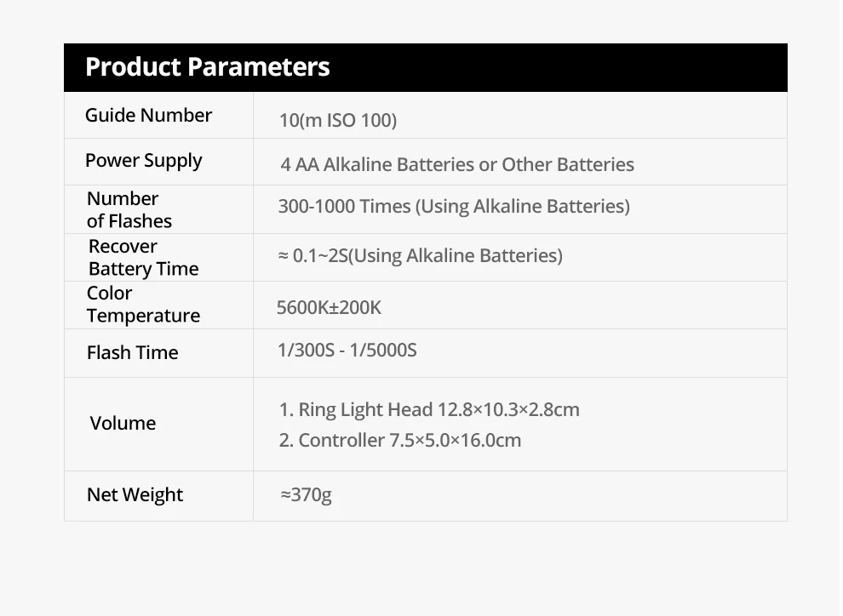Viewport: 843px width, 616px height.
Task: Click the Controller dimensions line
Action: 400,441
